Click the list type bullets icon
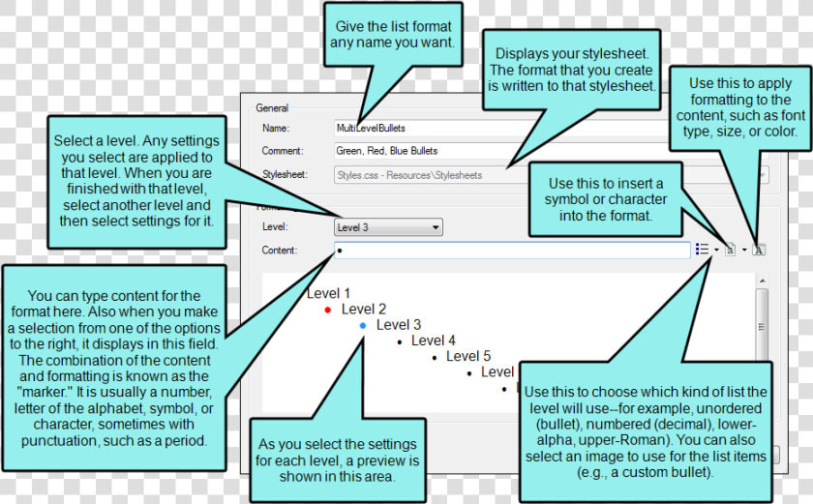Viewport: 813px width, 504px height. click(702, 250)
